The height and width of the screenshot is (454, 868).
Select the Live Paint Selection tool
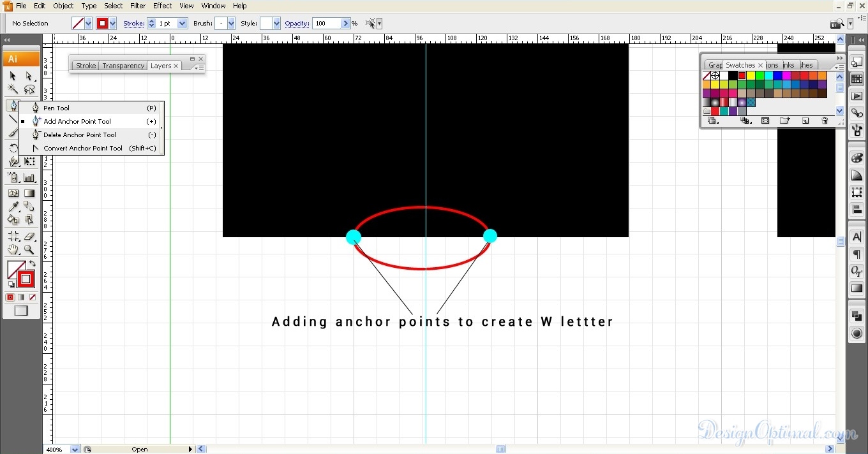point(29,220)
